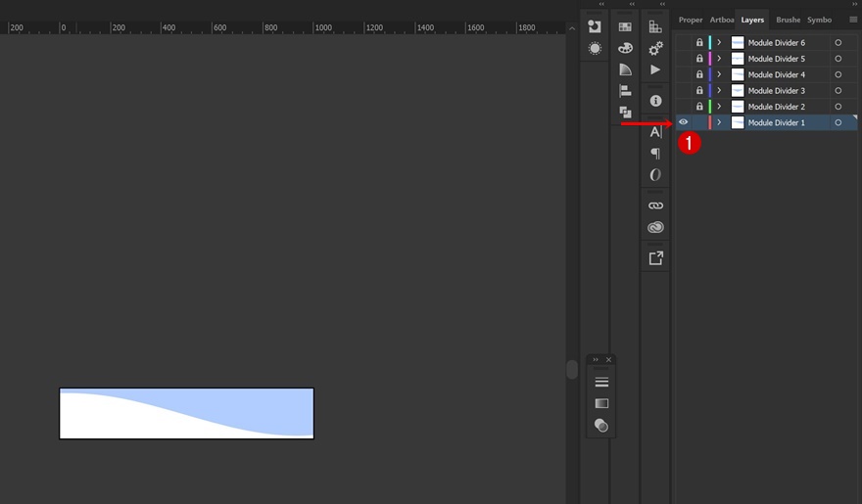Open the Color Guide wedge icon
This screenshot has width=862, height=504.
pos(625,69)
